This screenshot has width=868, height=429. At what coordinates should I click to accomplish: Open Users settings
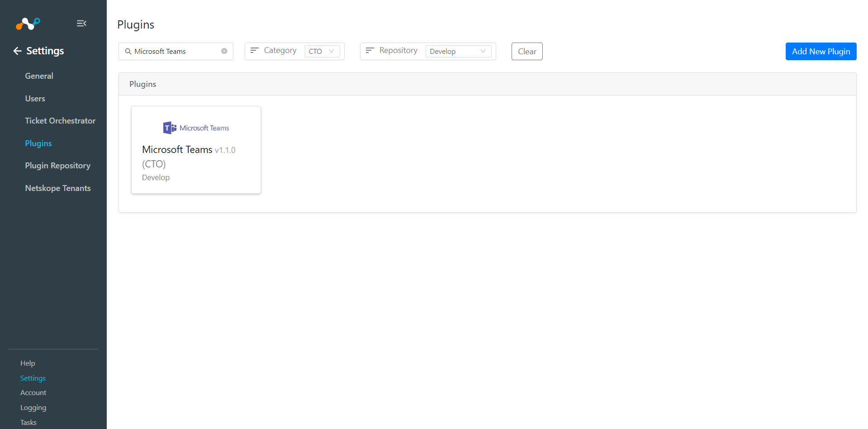(x=35, y=99)
